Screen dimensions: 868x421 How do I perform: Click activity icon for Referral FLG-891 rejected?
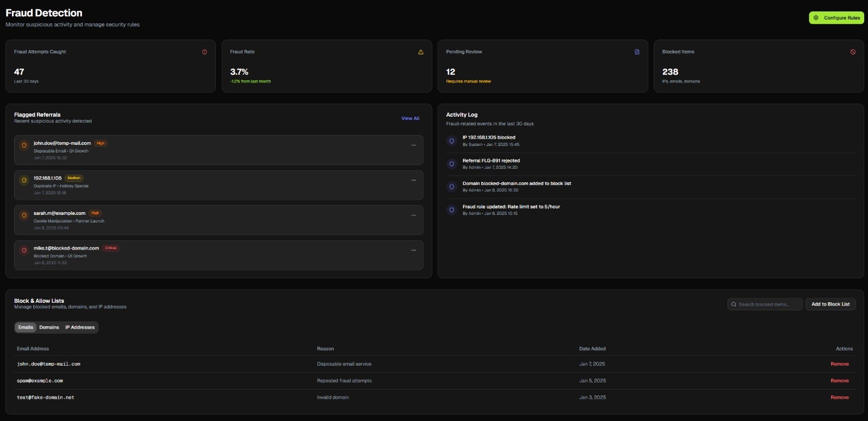451,164
